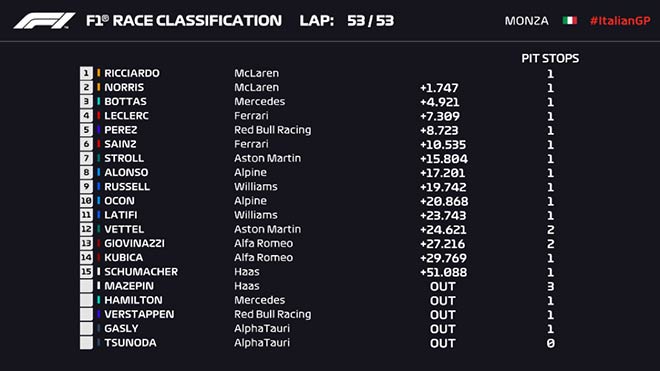The width and height of the screenshot is (660, 371).
Task: Click the position 15 badge for Schumacher
Action: pos(86,272)
